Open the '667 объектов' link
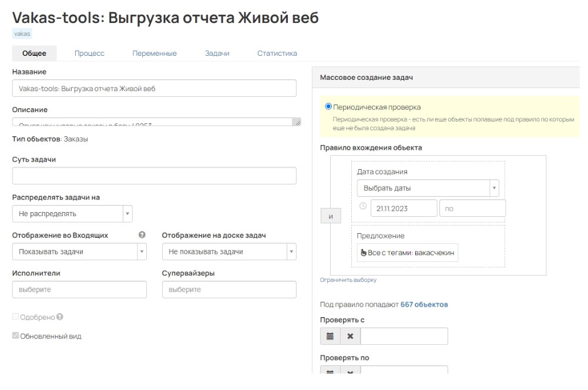 pos(424,305)
